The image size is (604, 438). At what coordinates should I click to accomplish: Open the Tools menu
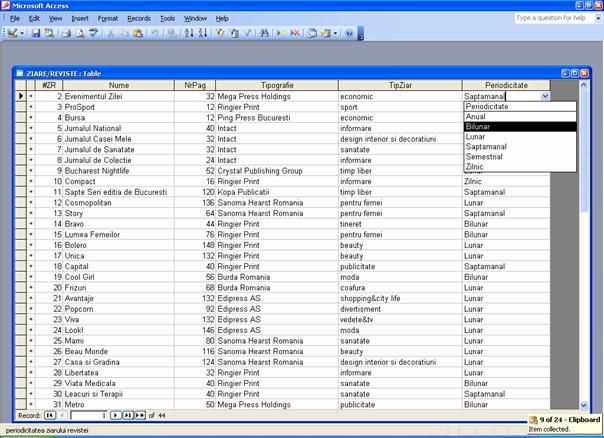tap(167, 18)
